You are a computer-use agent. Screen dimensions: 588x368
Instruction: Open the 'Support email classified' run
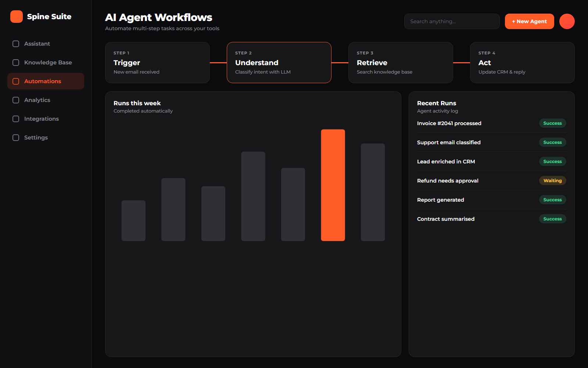(491, 142)
